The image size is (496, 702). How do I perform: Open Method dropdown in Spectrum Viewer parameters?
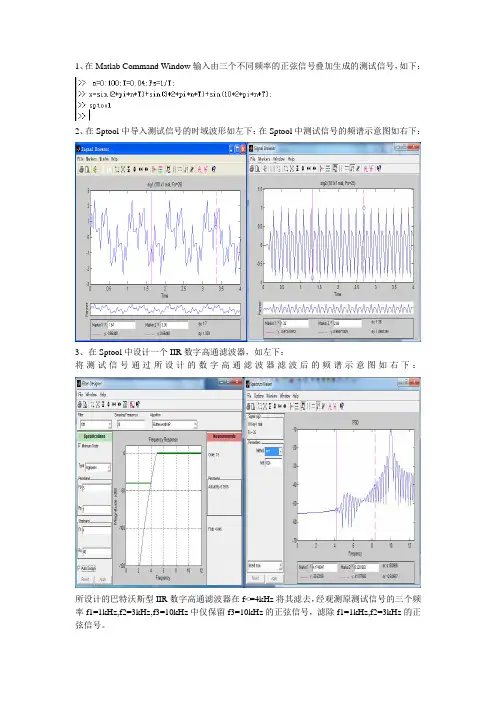274,451
